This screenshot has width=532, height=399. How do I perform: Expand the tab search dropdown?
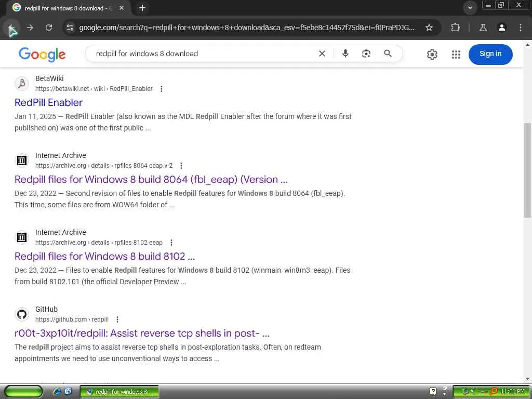pos(470,8)
